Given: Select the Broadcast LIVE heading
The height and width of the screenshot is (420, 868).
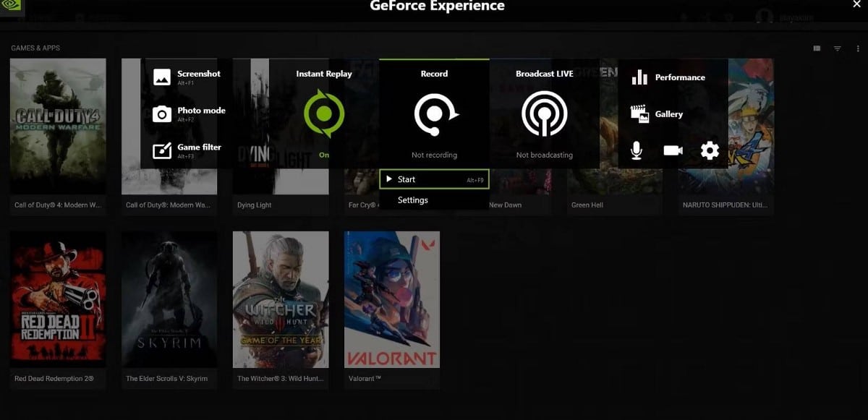Looking at the screenshot, I should [545, 74].
